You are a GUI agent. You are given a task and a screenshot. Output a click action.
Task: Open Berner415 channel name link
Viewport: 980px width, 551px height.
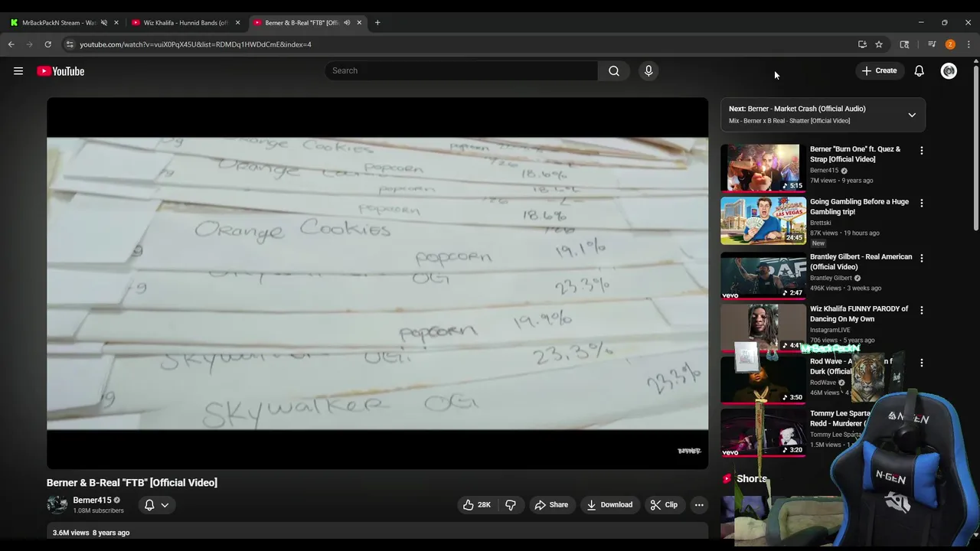[92, 500]
